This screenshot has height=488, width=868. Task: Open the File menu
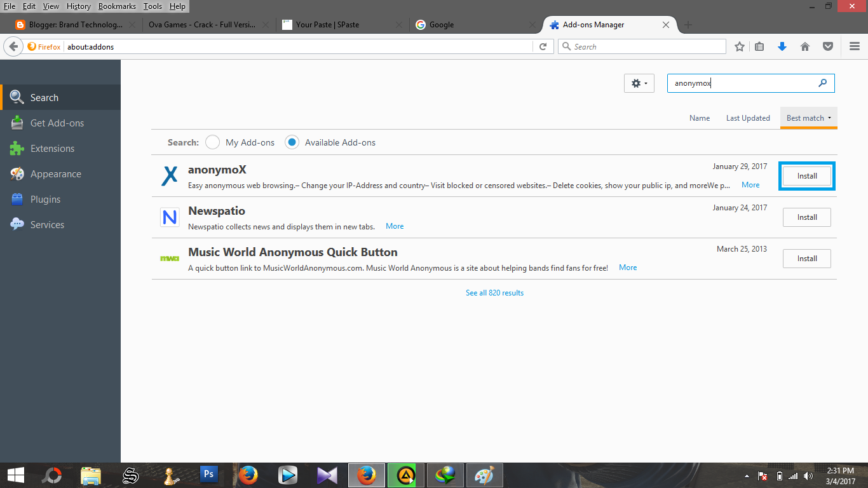pos(10,6)
